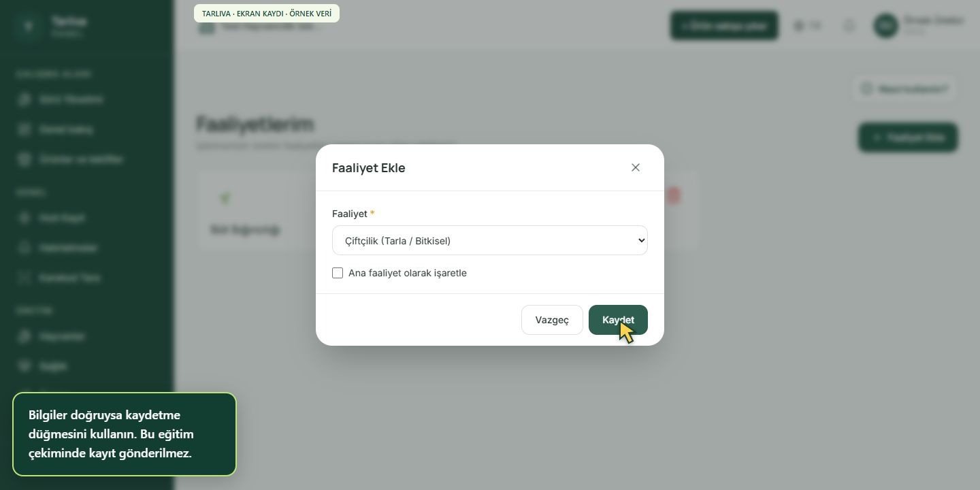Open the Faaliyet dropdown list
980x490 pixels.
click(490, 240)
